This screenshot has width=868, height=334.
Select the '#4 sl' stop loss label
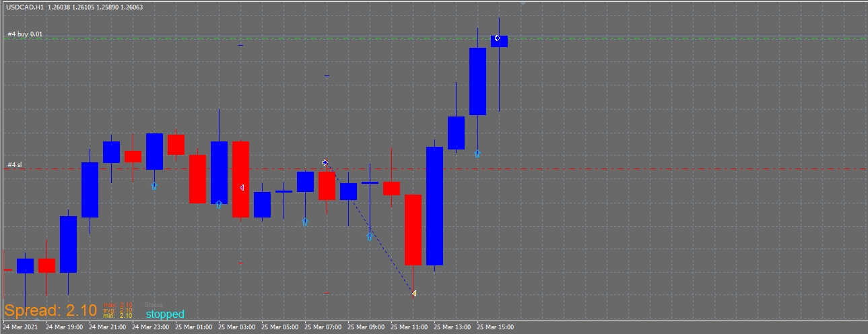coord(15,164)
